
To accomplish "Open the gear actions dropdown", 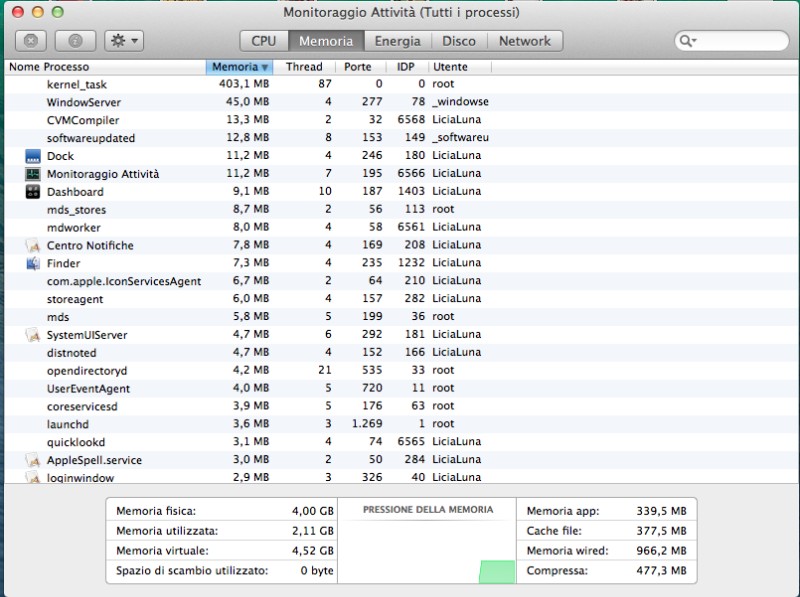I will 124,41.
